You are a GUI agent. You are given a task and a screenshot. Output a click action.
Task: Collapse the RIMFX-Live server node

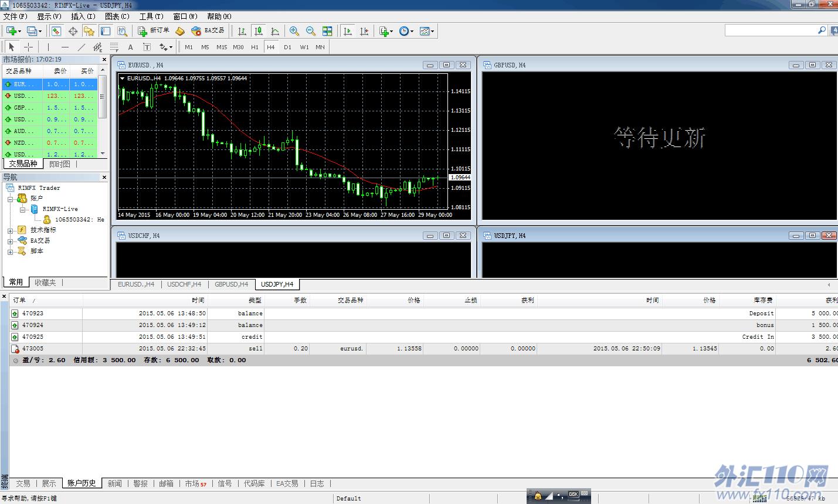[22, 209]
